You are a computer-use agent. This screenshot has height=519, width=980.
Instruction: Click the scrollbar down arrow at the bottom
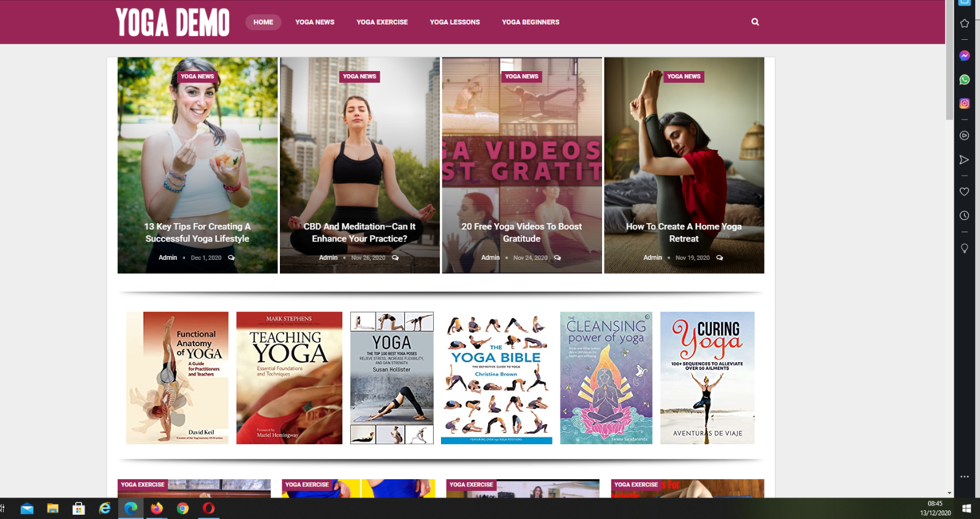(x=949, y=493)
